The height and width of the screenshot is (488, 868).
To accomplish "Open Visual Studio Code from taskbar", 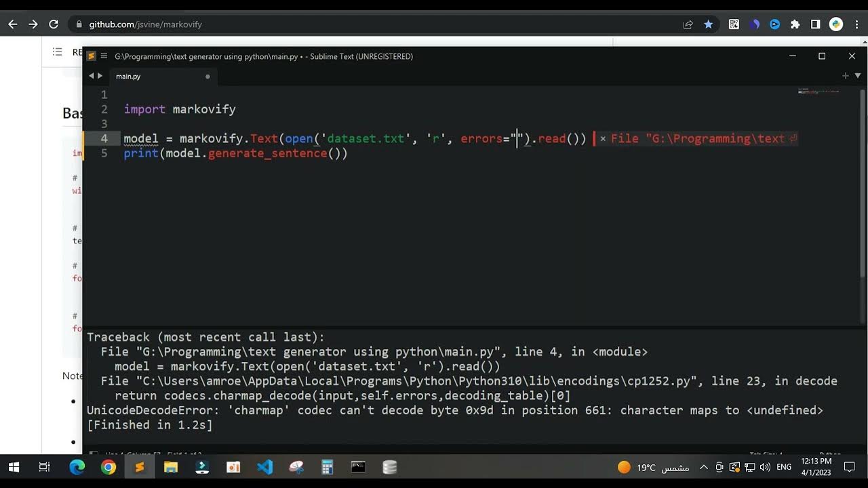I will [x=264, y=467].
